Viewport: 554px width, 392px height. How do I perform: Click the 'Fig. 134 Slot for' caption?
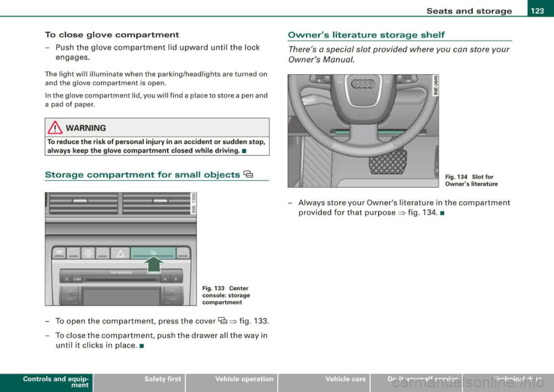pyautogui.click(x=471, y=180)
